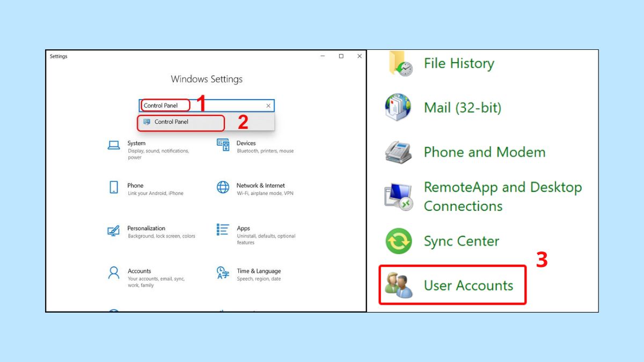Click the User Accounts icon
The image size is (644, 362).
[x=399, y=285]
